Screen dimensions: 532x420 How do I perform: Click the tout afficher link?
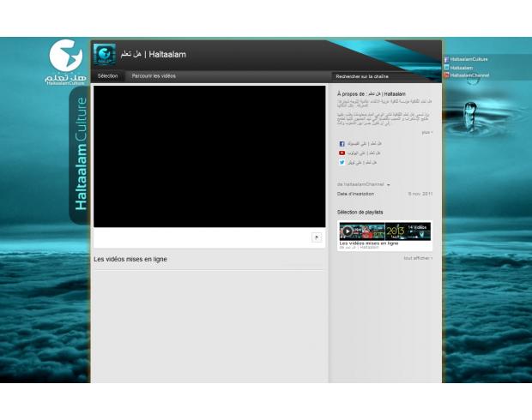coord(418,258)
